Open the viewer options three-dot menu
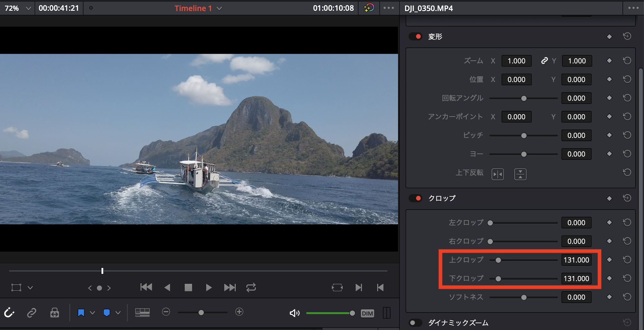 click(x=389, y=8)
